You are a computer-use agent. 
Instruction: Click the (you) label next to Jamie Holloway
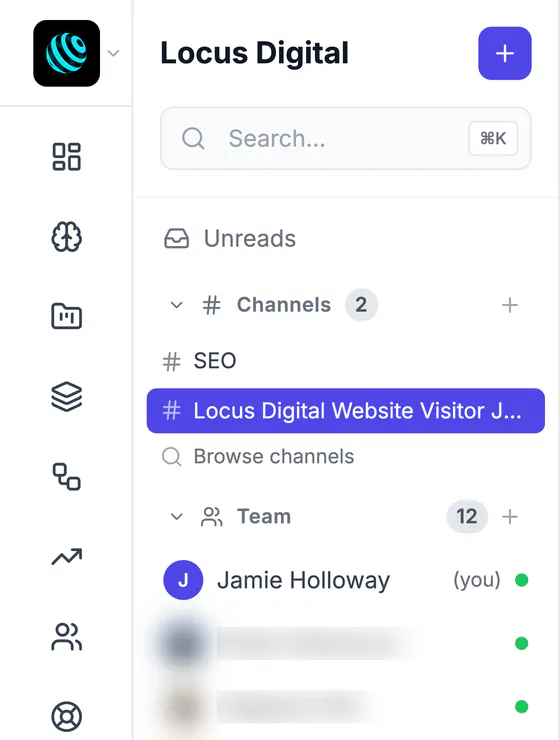477,580
